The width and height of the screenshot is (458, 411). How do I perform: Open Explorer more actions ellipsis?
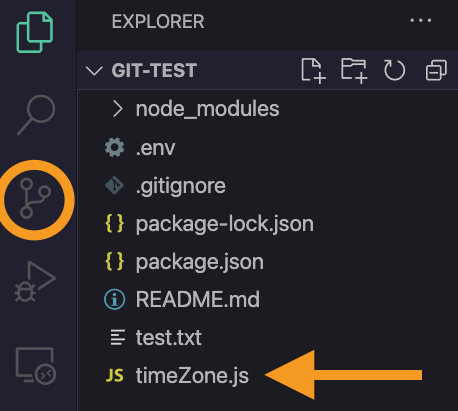(421, 21)
